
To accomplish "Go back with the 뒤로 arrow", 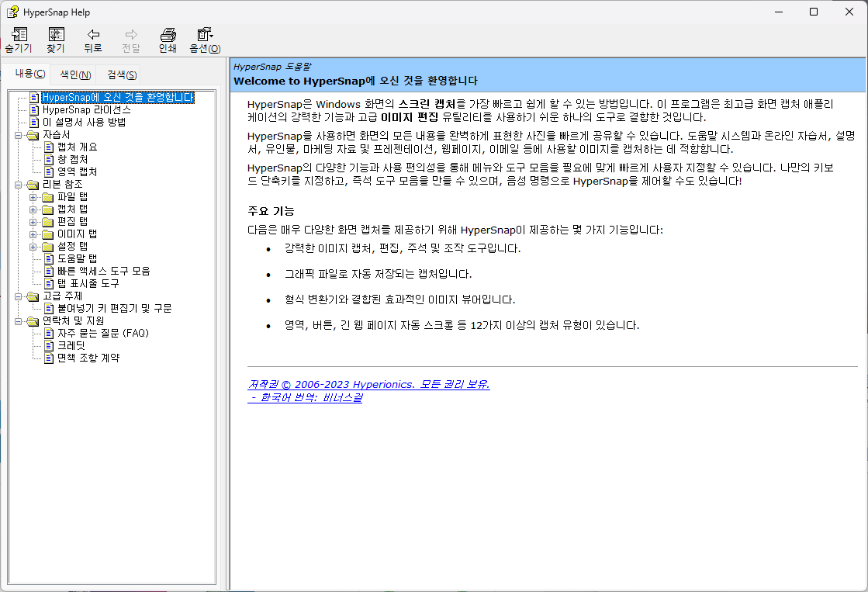I will tap(93, 40).
